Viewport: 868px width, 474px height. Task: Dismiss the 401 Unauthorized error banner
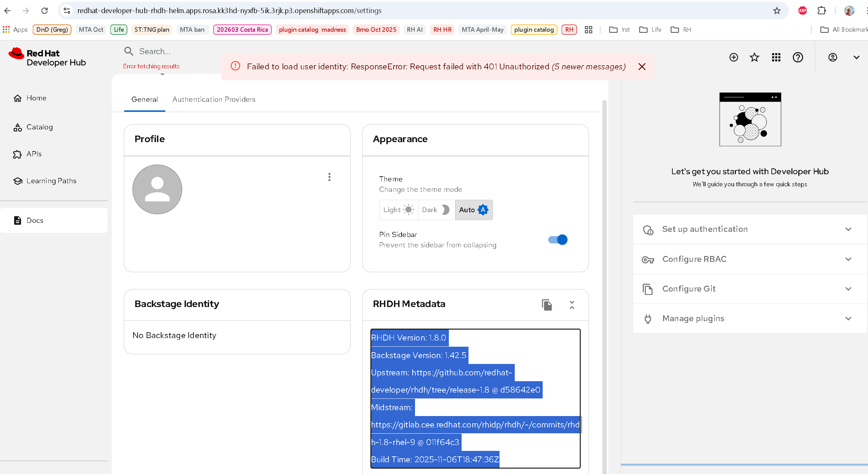(x=642, y=67)
